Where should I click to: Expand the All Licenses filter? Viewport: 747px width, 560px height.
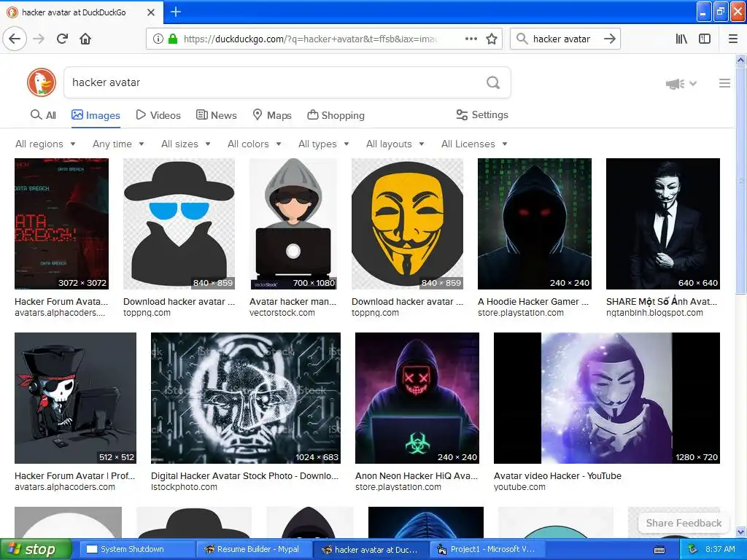tap(474, 144)
